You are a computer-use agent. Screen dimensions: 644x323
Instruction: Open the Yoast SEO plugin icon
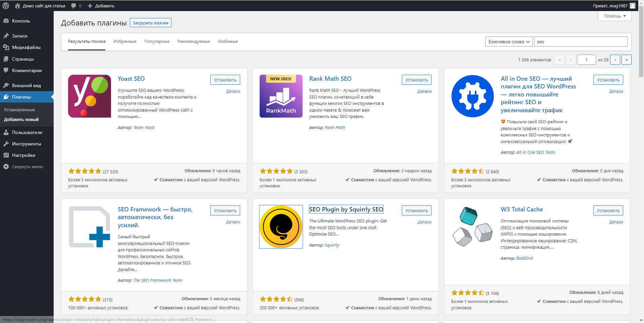[x=90, y=96]
